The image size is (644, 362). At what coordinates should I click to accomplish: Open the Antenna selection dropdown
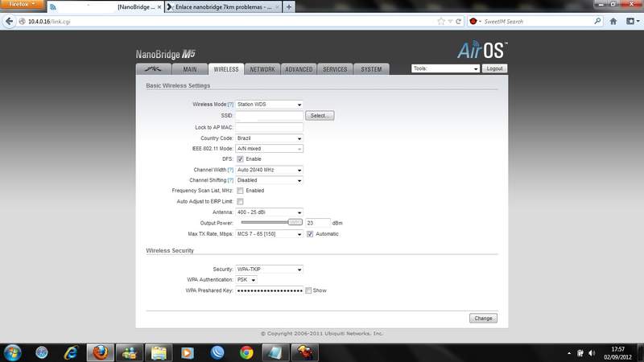pos(269,212)
